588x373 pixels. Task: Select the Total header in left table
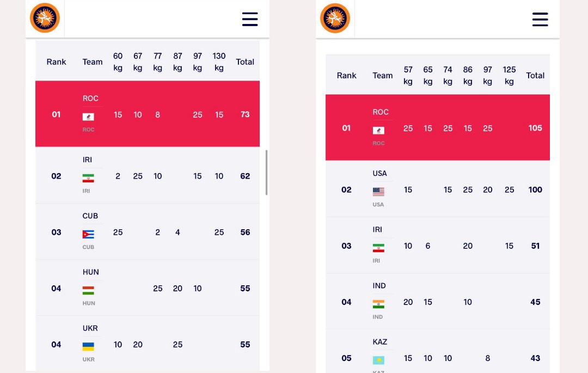point(245,62)
